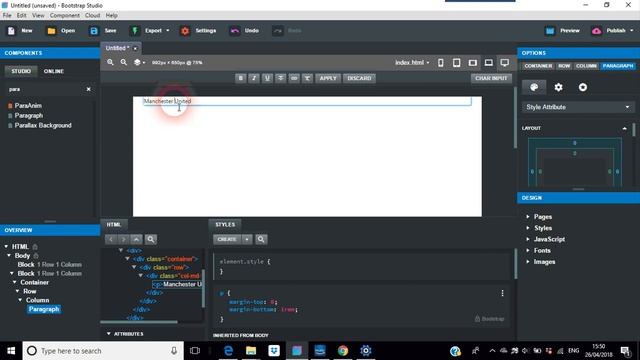Screen dimensions: 640x360
Task: Switch to the CONTAINER options tab
Action: [538, 66]
